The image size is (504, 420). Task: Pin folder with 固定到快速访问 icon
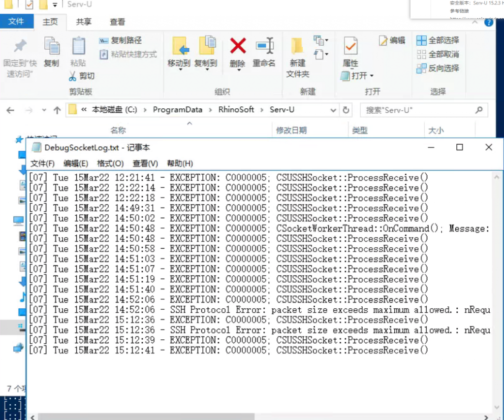point(20,53)
